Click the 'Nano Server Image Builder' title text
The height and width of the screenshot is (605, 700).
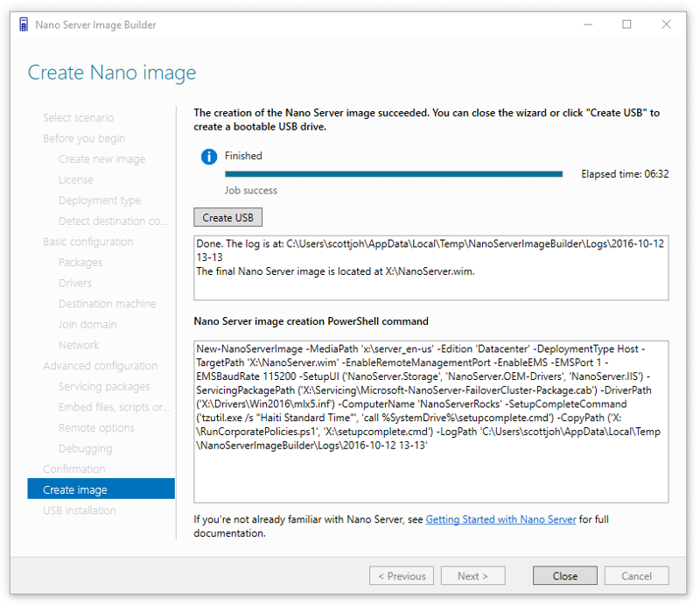(95, 25)
